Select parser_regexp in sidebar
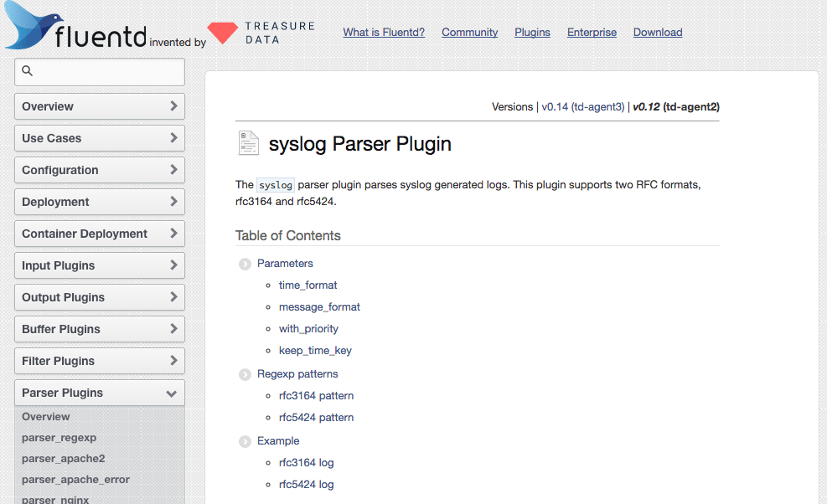The height and width of the screenshot is (504, 827). point(59,438)
